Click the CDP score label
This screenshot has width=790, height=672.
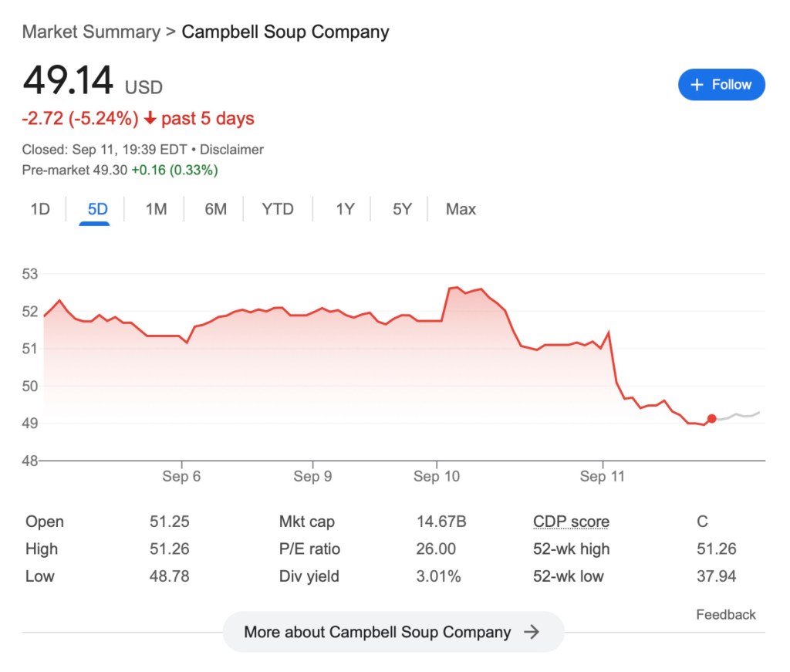[571, 522]
